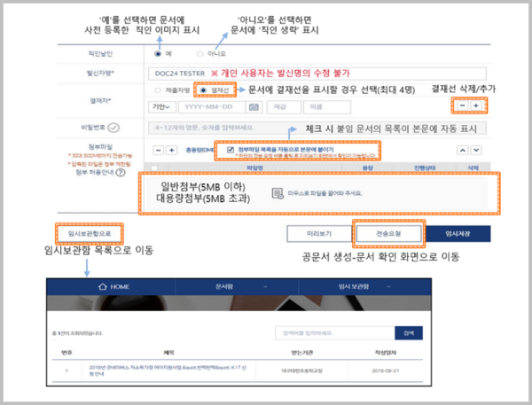Screen dimensions: 532x405
Task: Click the 미리보기 button
Action: click(319, 234)
